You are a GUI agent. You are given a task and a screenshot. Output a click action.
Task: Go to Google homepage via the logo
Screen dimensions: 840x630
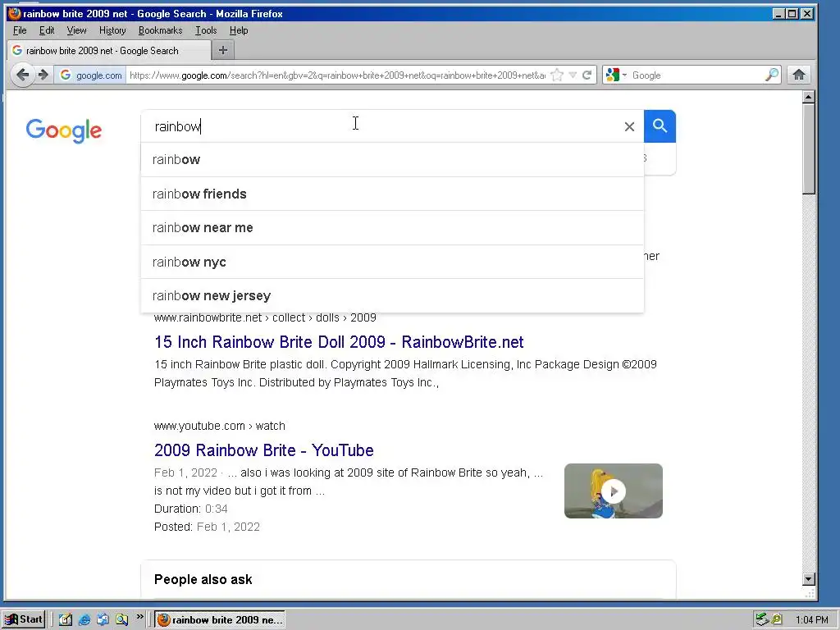[x=64, y=130]
